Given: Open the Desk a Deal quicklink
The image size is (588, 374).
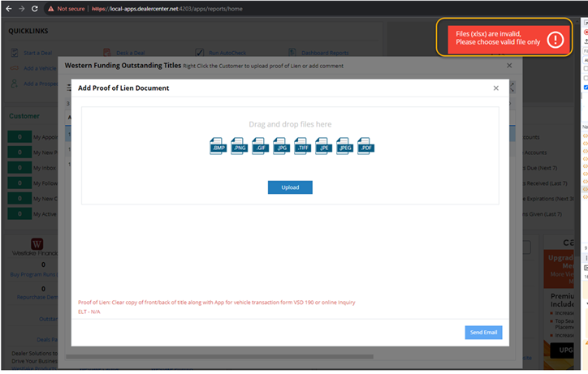Looking at the screenshot, I should click(x=130, y=54).
